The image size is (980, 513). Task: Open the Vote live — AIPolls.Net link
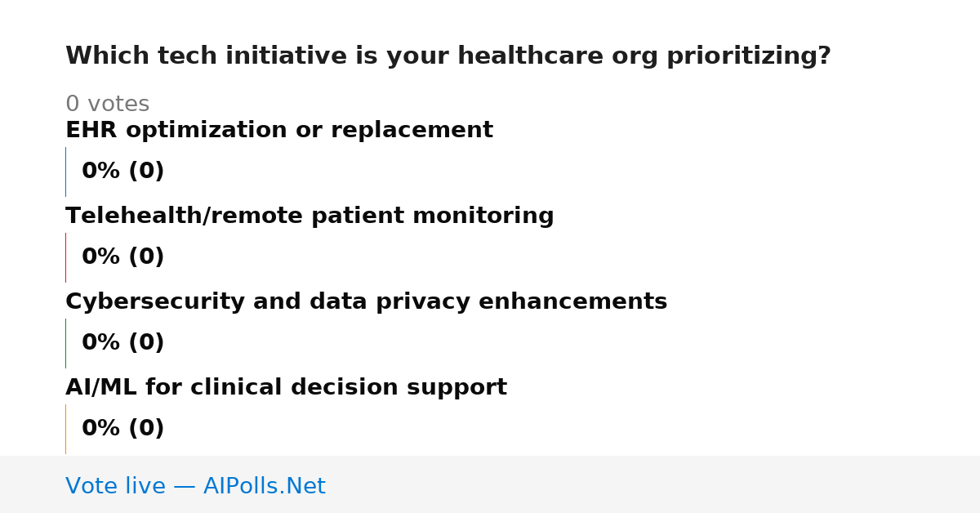(195, 487)
